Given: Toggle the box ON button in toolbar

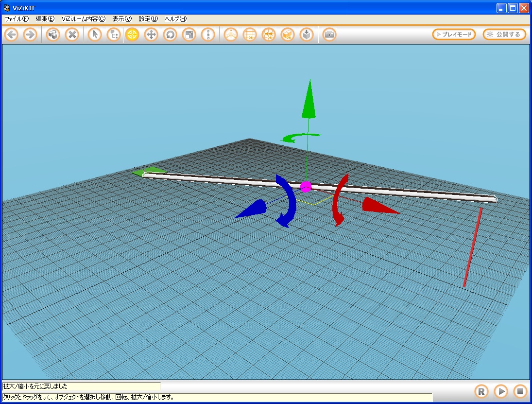Looking at the screenshot, I should [288, 35].
